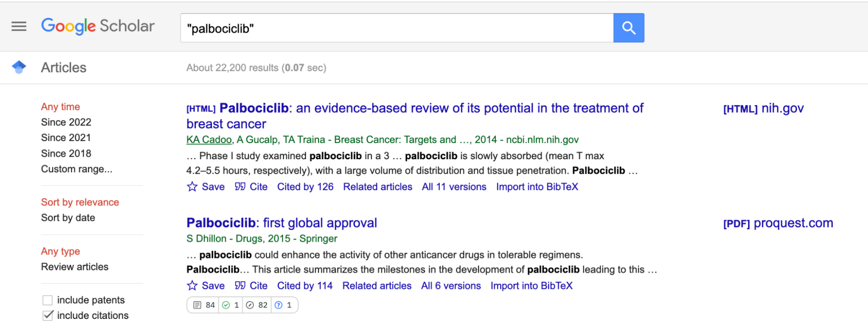This screenshot has height=328, width=868.
Task: Open Cited by 126 link
Action: pyautogui.click(x=305, y=187)
